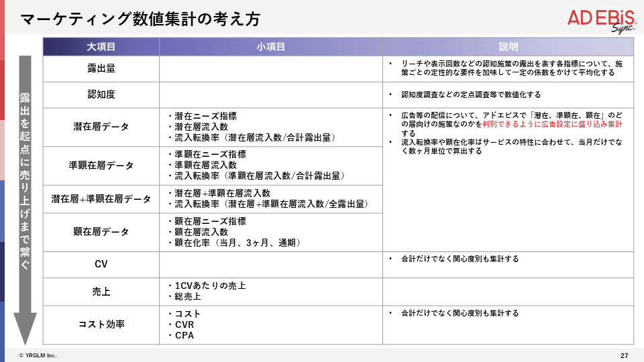644x362 pixels.
Task: Click the AD EBiS Sync logo
Action: (602, 21)
